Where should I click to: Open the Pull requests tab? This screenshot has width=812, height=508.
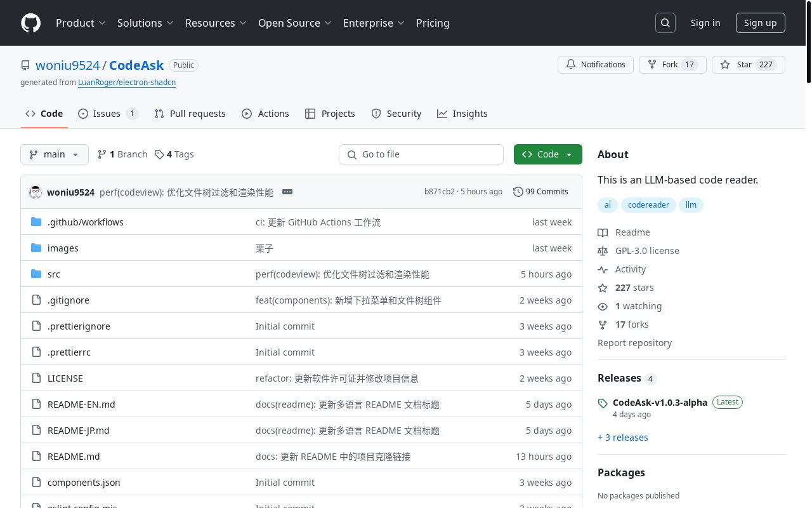pyautogui.click(x=190, y=114)
